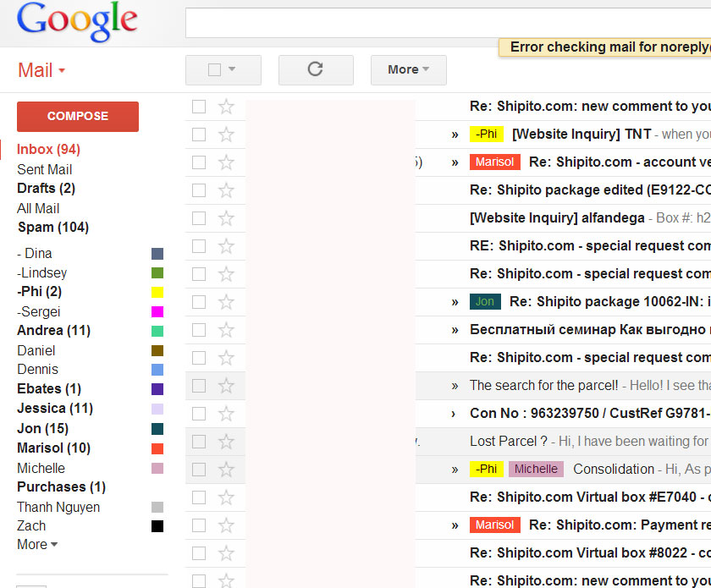Click into the Google search field
This screenshot has height=588, width=711.
(x=448, y=23)
